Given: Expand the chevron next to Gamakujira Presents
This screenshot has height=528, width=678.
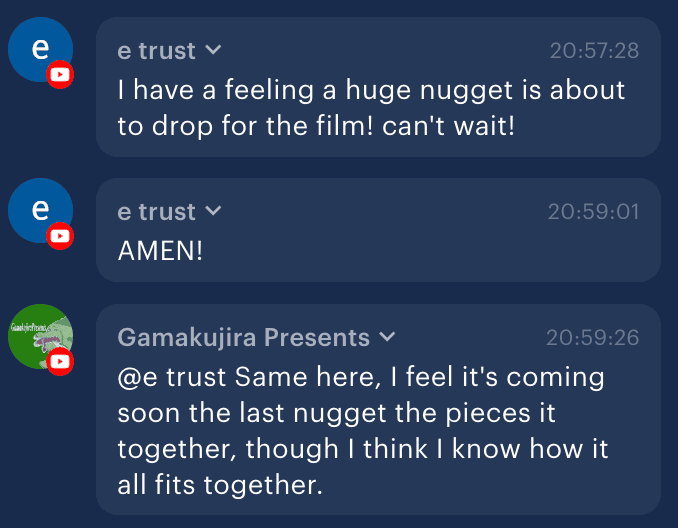Looking at the screenshot, I should [x=388, y=338].
